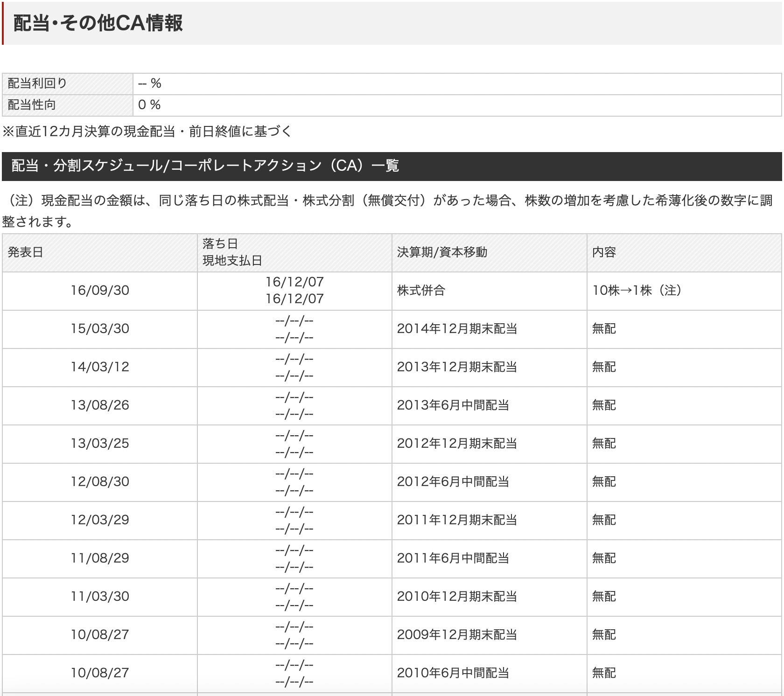Click the -- % dividend yield value
The width and height of the screenshot is (784, 696).
pyautogui.click(x=150, y=84)
